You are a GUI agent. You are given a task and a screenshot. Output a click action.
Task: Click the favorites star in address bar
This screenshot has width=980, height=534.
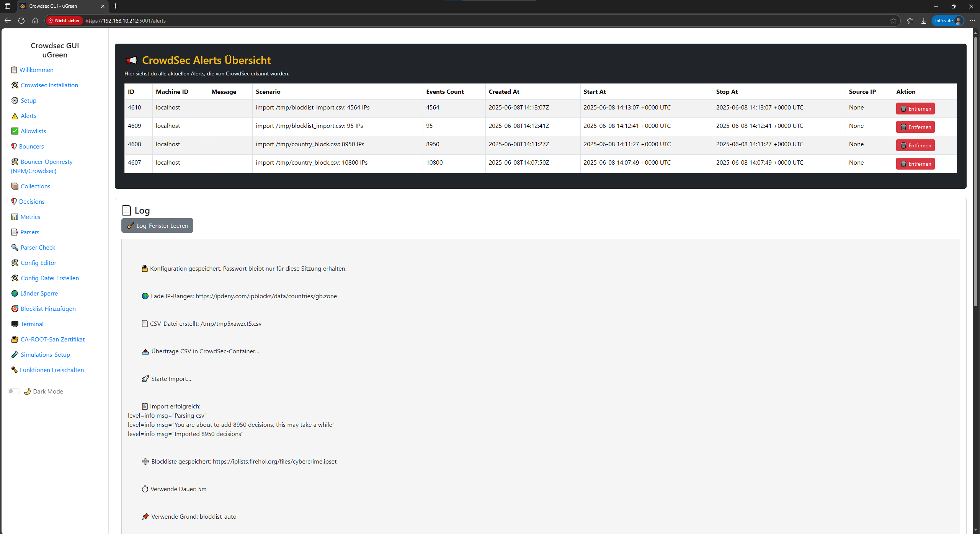893,21
